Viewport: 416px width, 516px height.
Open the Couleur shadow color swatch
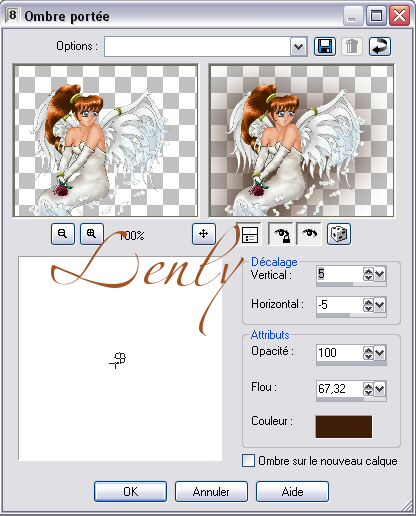(x=344, y=426)
